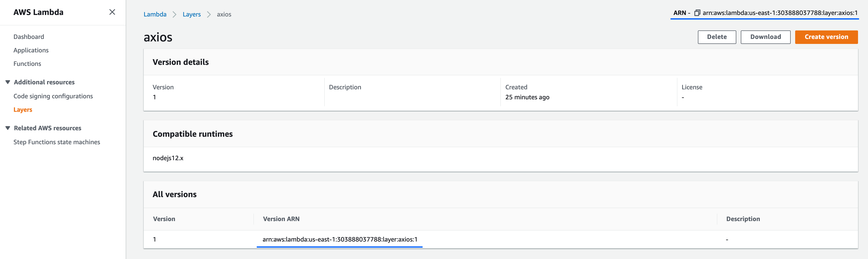Open Step Functions state machines
The width and height of the screenshot is (868, 259).
[57, 142]
